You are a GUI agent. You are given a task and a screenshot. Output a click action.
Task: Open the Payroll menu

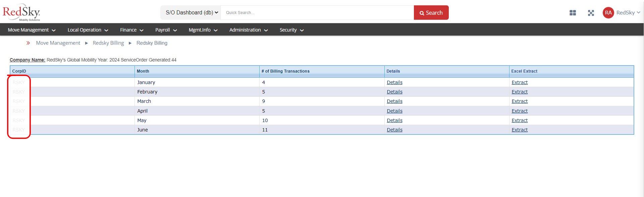click(x=166, y=30)
